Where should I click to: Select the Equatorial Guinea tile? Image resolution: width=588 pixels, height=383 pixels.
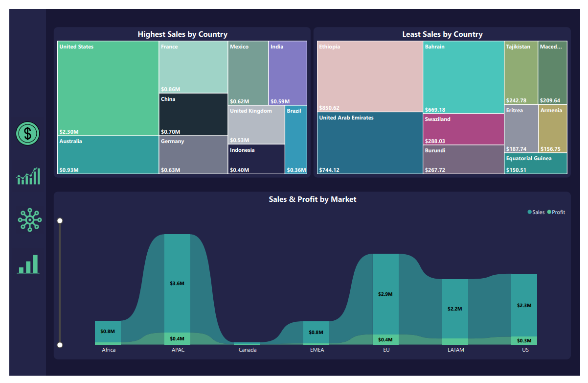pos(536,163)
